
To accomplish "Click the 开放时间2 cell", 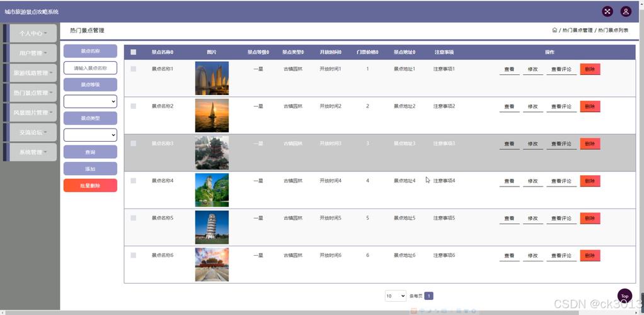I will point(331,106).
